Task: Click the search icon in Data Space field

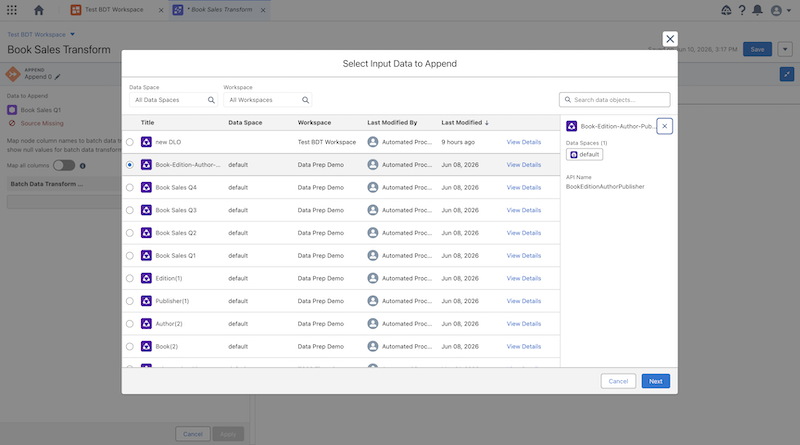Action: 211,100
